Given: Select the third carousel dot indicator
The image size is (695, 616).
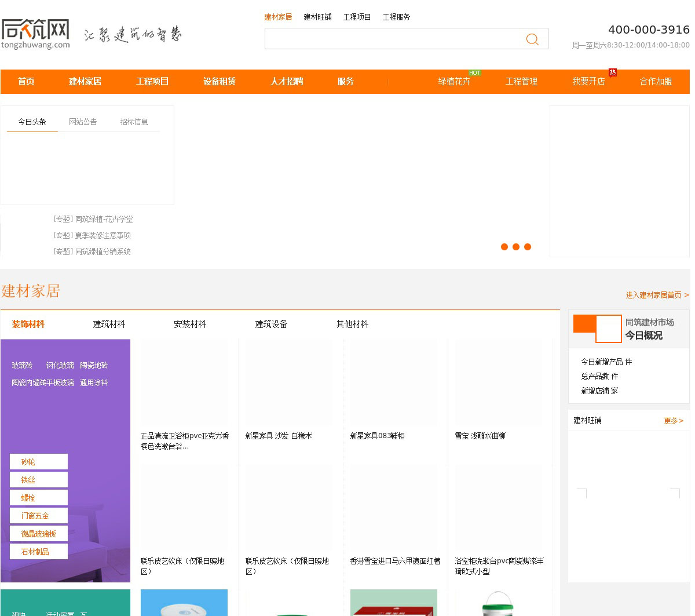Looking at the screenshot, I should 528,247.
